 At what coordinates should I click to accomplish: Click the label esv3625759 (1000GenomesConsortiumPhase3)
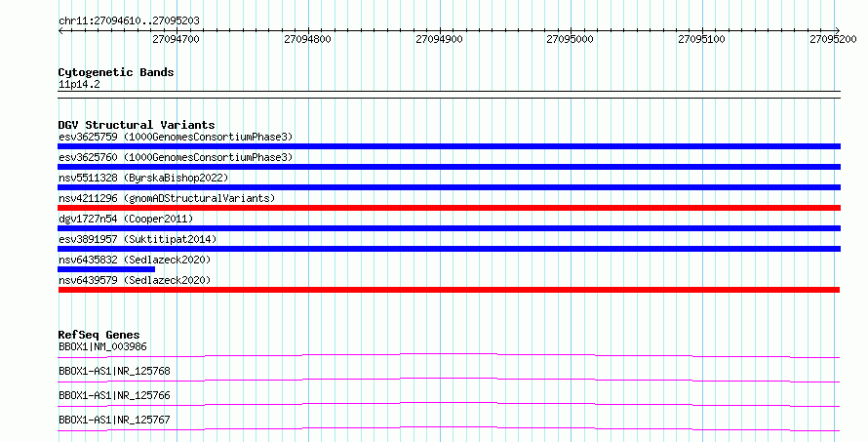pos(176,137)
